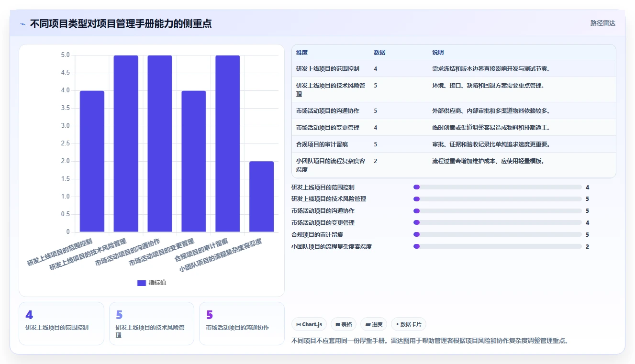This screenshot has height=364, width=635.
Task: Click the x-axis label 小团队项目的流程复杂度容忍度
Action: [x=221, y=255]
